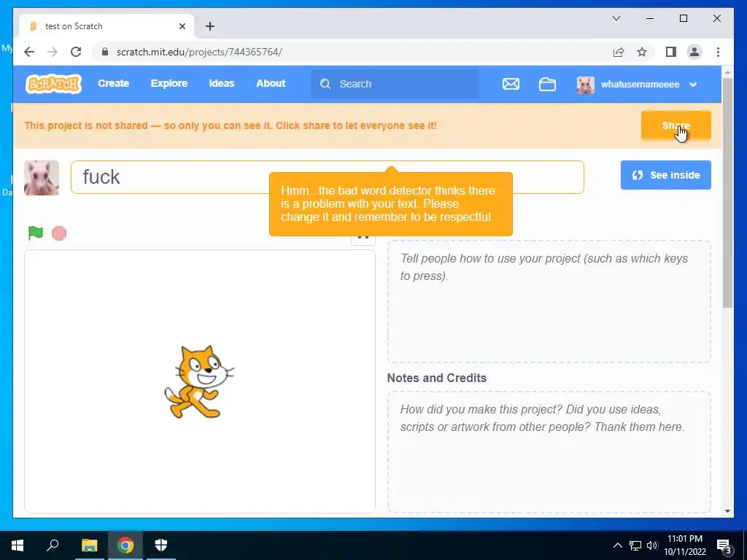Select the 'test on Scratch' browser tab

(106, 26)
